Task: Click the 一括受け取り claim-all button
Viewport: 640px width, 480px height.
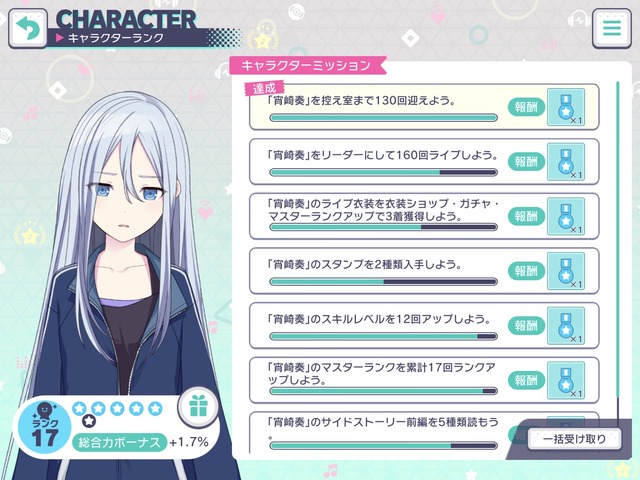Action: [574, 439]
